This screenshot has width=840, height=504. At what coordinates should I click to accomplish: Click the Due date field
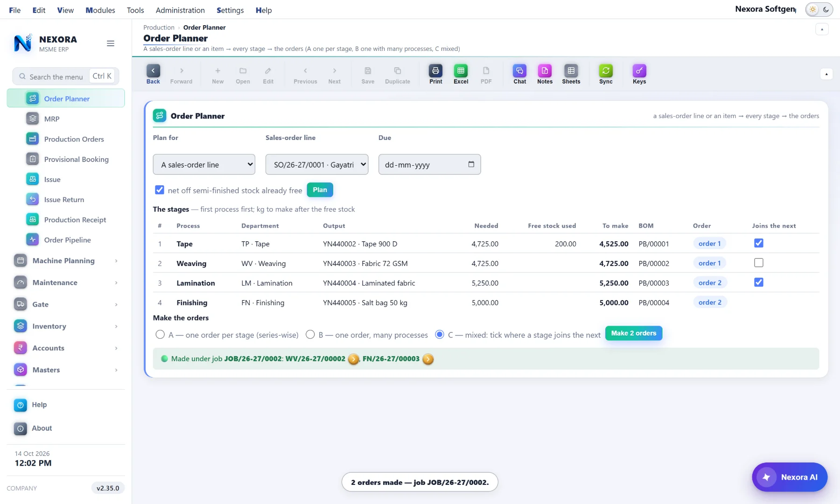pos(429,164)
